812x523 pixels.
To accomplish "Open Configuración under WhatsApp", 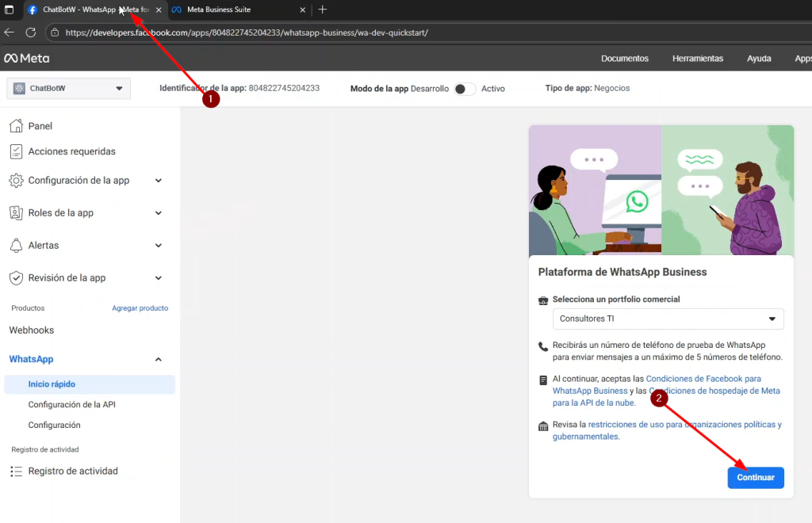I will pos(55,426).
